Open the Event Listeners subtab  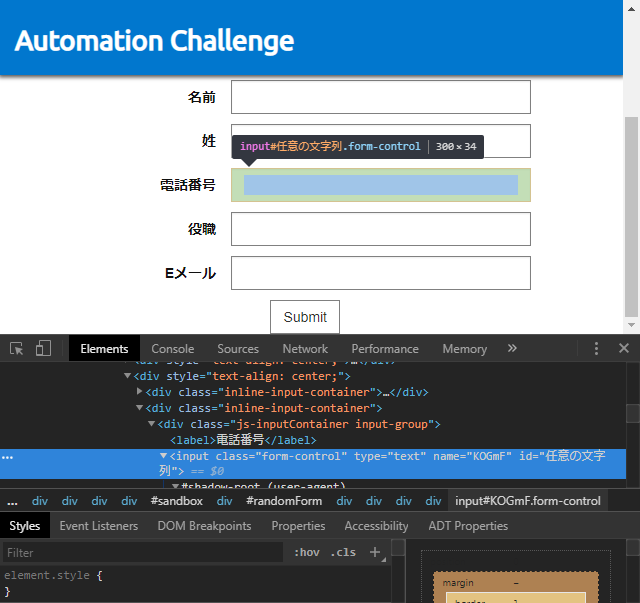(x=99, y=525)
